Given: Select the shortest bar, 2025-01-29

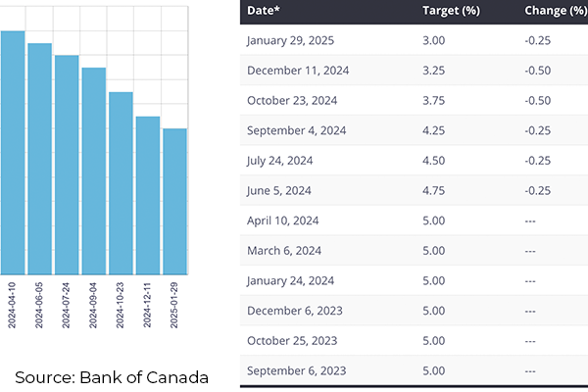Looking at the screenshot, I should (174, 201).
